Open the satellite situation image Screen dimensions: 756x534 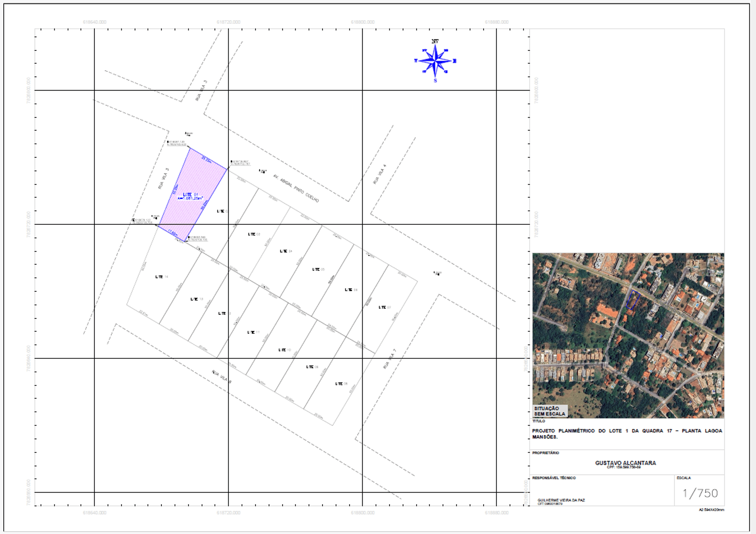tap(628, 336)
